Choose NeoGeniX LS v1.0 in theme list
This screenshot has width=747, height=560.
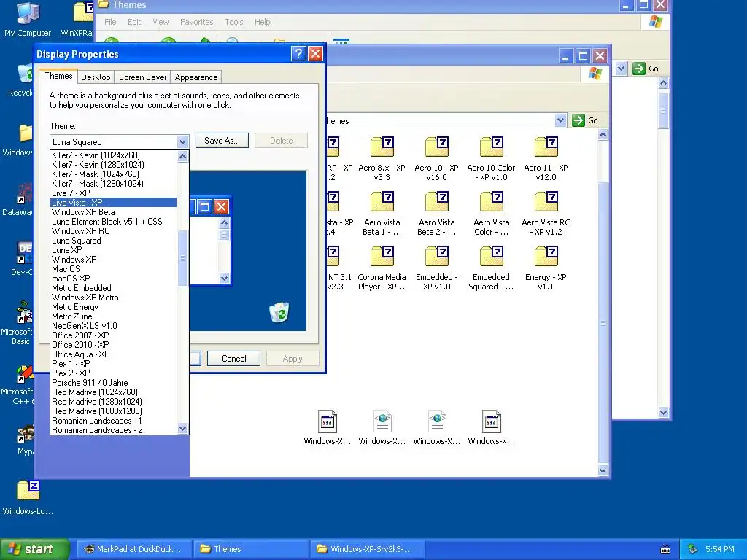113,326
